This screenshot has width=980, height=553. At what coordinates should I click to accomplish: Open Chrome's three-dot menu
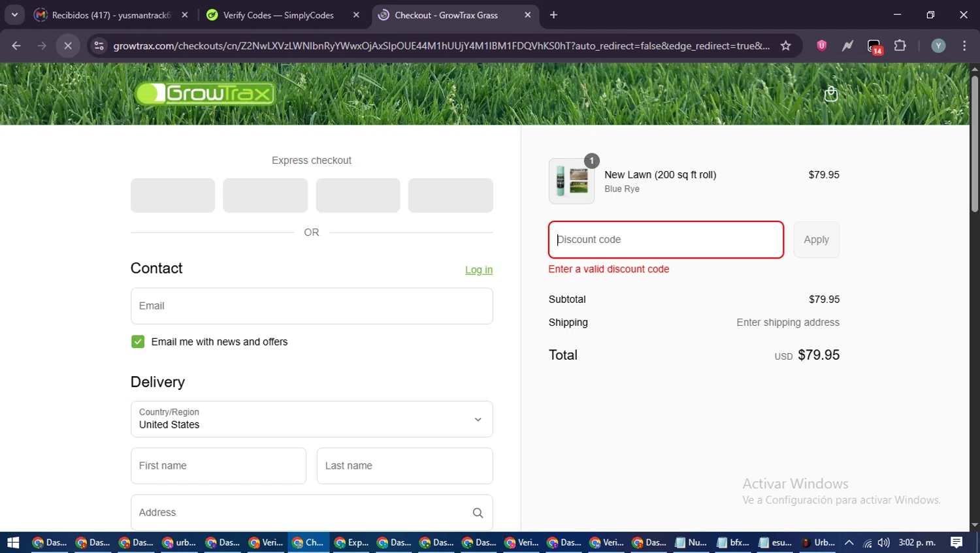click(964, 46)
